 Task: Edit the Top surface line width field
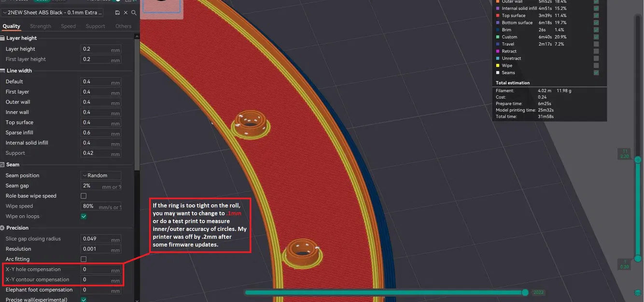coord(100,122)
